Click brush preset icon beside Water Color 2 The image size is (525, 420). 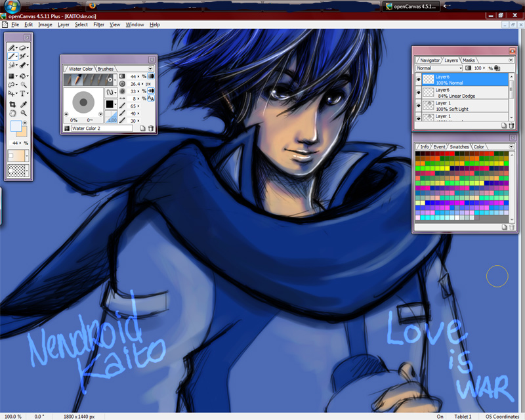coord(67,128)
